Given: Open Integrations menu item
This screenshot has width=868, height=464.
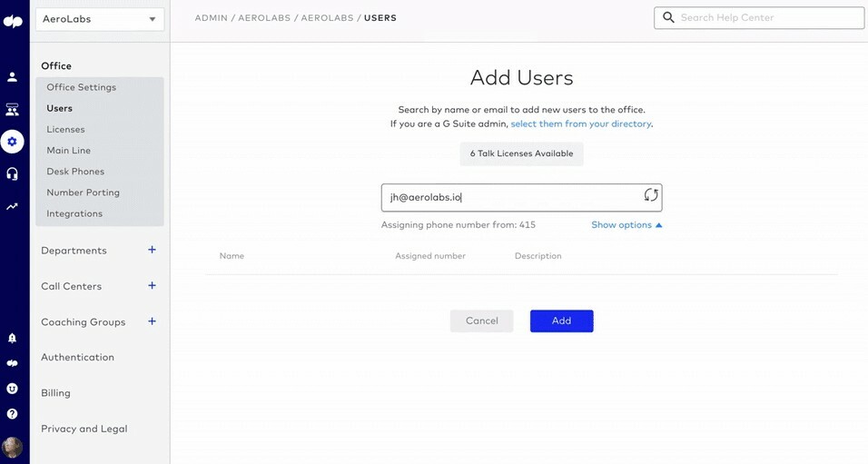Looking at the screenshot, I should [x=74, y=213].
